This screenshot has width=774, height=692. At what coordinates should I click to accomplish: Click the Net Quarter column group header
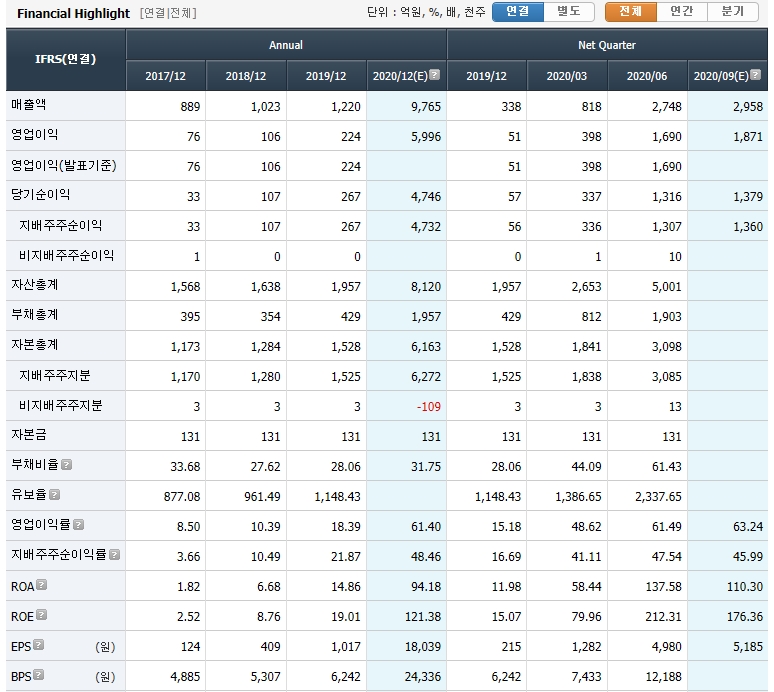[607, 45]
